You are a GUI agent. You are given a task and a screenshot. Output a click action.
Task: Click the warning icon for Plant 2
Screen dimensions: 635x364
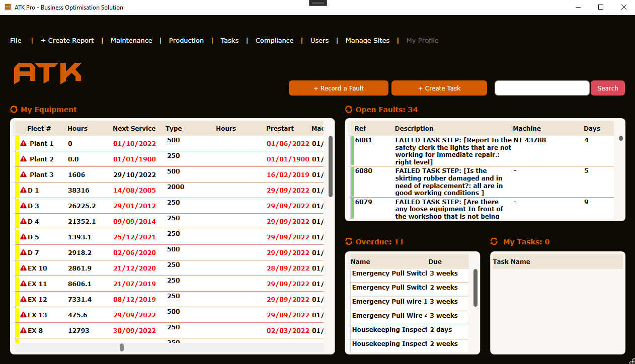(23, 159)
